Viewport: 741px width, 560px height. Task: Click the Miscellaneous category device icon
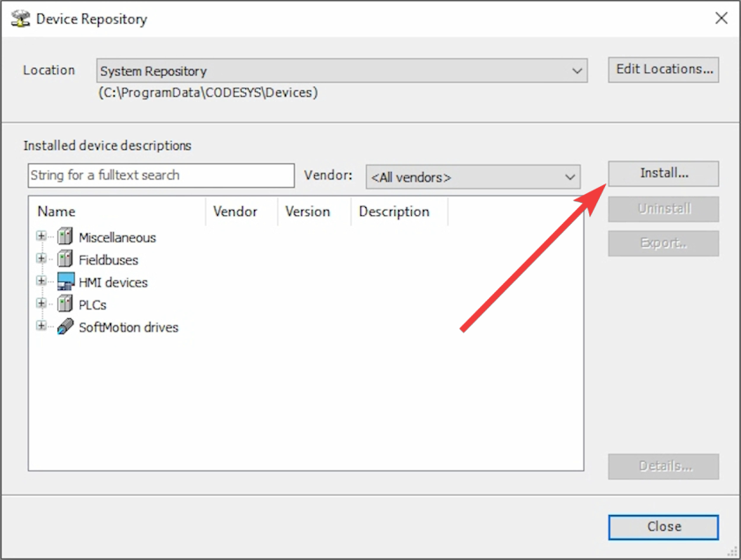(x=65, y=235)
